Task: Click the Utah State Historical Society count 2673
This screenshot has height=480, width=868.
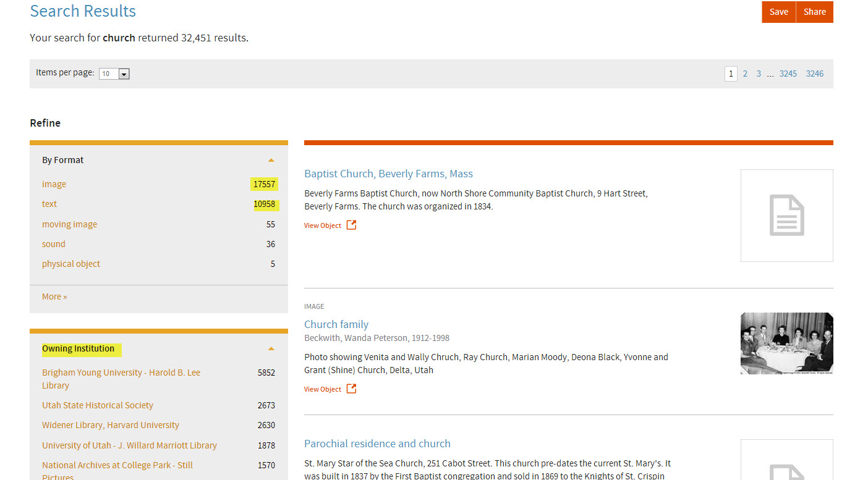Action: click(266, 405)
